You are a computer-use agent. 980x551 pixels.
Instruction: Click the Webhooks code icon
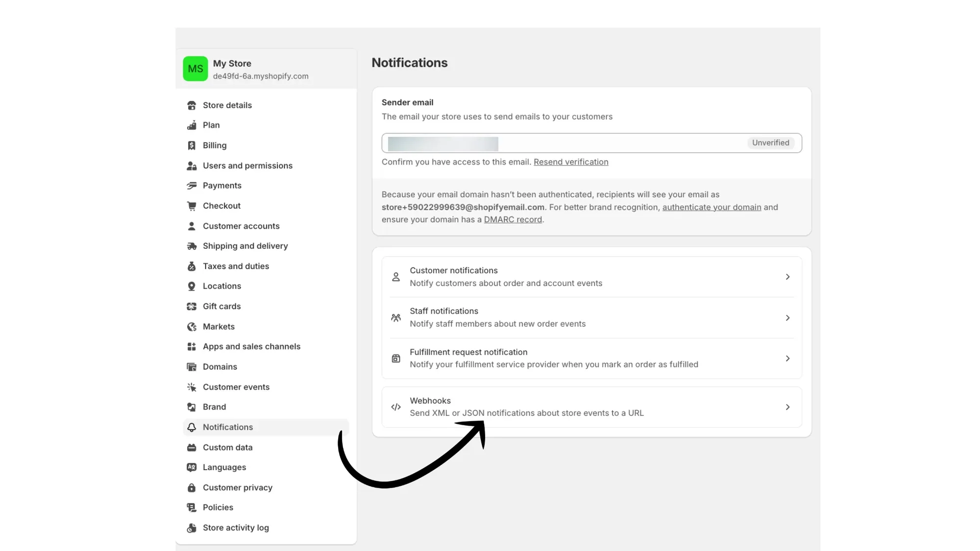click(395, 407)
